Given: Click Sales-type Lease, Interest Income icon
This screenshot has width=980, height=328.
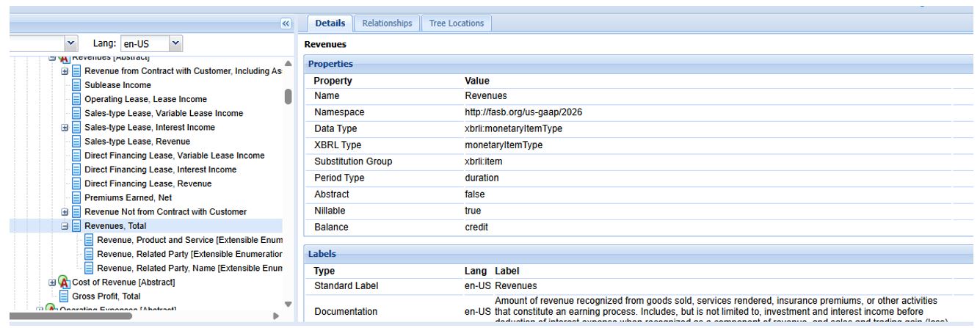Looking at the screenshot, I should [x=77, y=127].
